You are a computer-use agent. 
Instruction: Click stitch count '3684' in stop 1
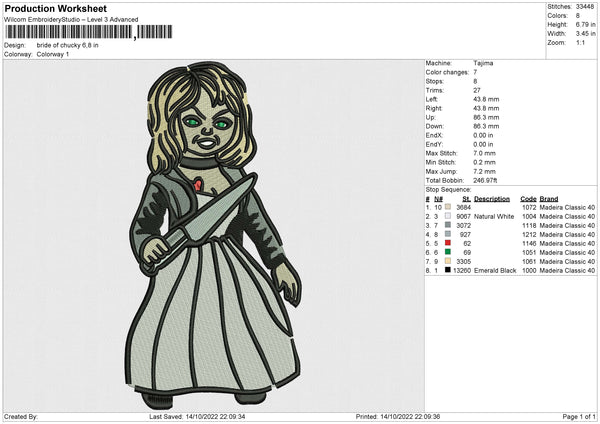[463, 207]
